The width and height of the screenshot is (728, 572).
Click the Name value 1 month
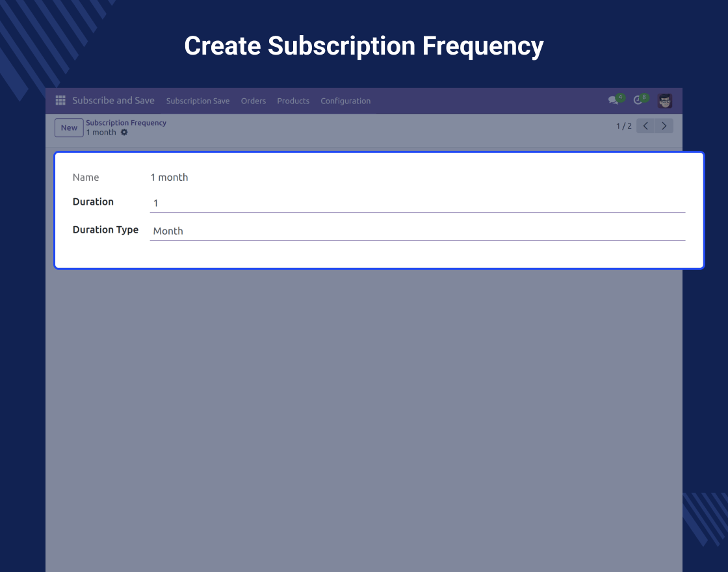click(169, 177)
